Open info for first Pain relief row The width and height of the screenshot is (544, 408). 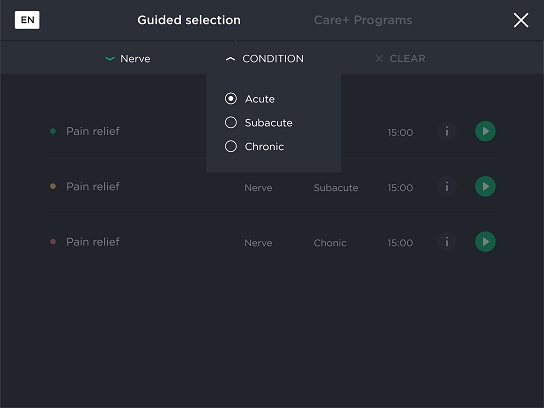pos(447,131)
